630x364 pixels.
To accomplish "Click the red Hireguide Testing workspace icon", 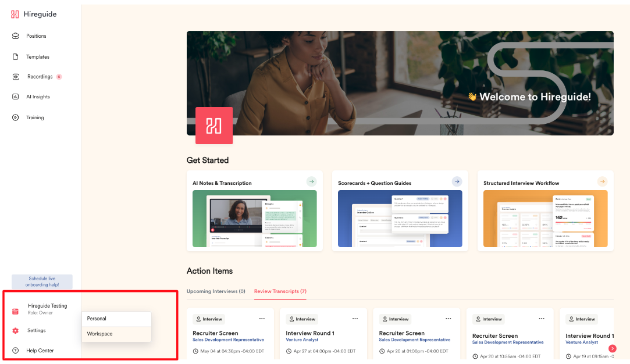I will [x=15, y=311].
